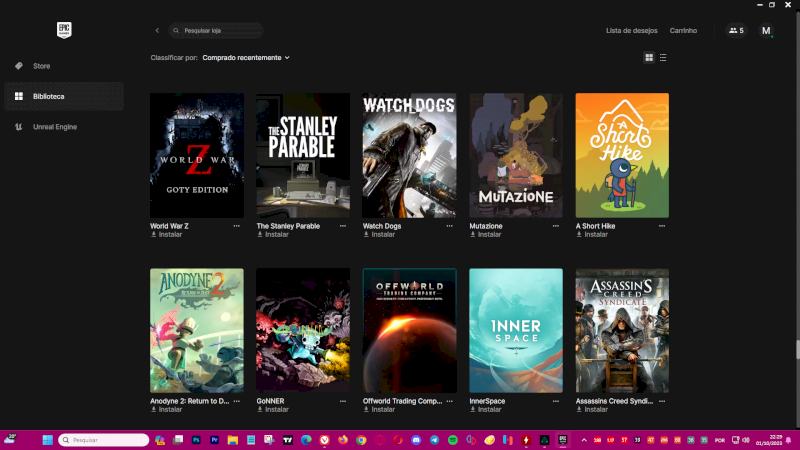
Task: Open Discord from the taskbar
Action: 416,440
